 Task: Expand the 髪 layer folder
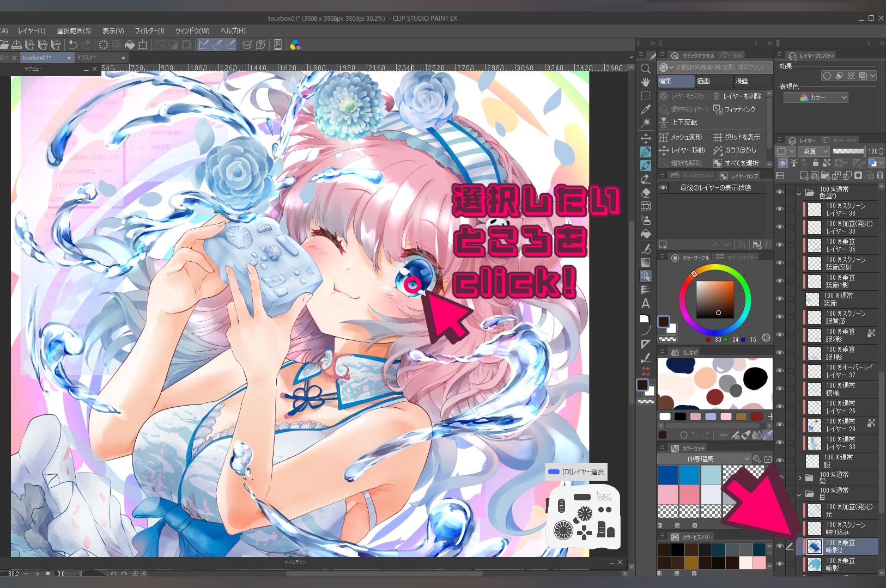click(x=800, y=478)
